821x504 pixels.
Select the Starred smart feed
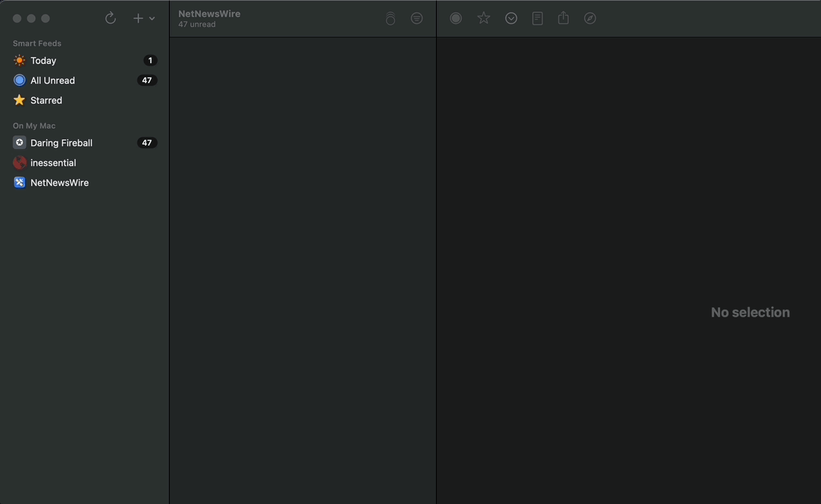pyautogui.click(x=85, y=101)
